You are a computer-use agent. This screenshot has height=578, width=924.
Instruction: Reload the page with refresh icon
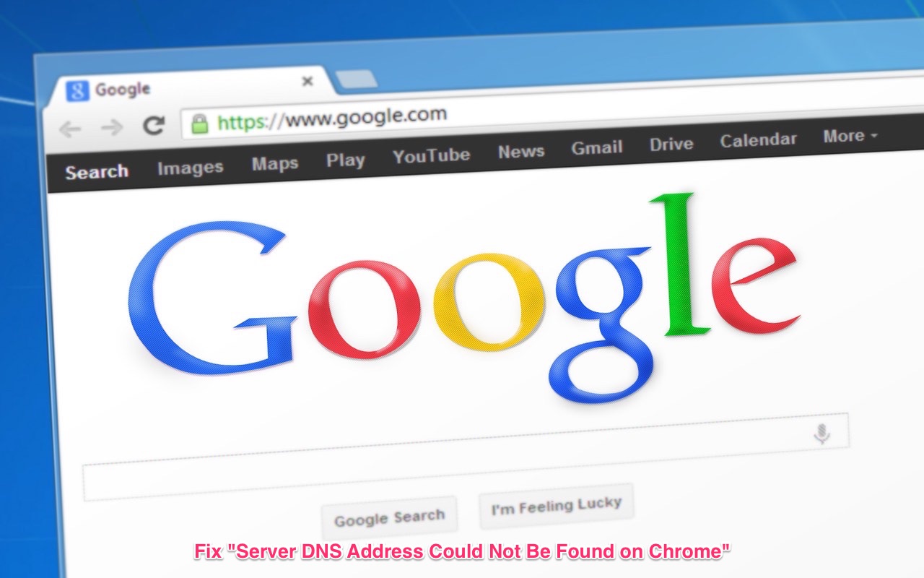pos(153,126)
